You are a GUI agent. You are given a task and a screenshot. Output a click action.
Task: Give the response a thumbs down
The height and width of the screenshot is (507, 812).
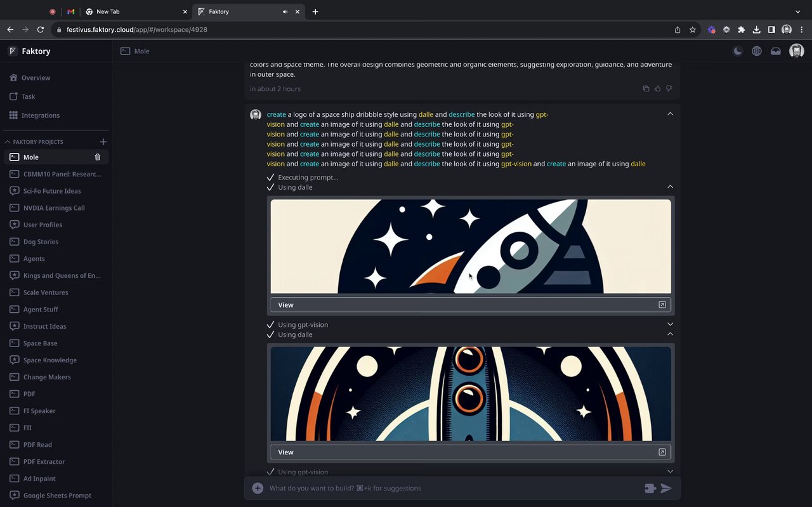coord(669,89)
